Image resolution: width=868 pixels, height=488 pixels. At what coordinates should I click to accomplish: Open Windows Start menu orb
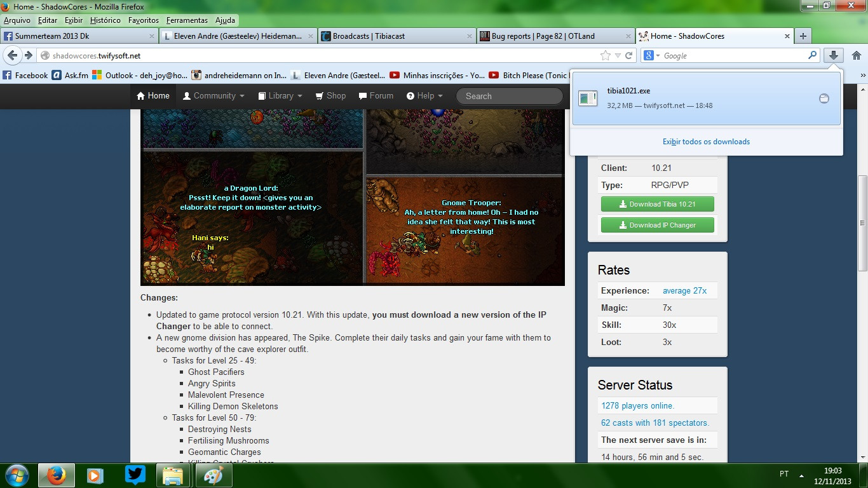click(x=17, y=475)
